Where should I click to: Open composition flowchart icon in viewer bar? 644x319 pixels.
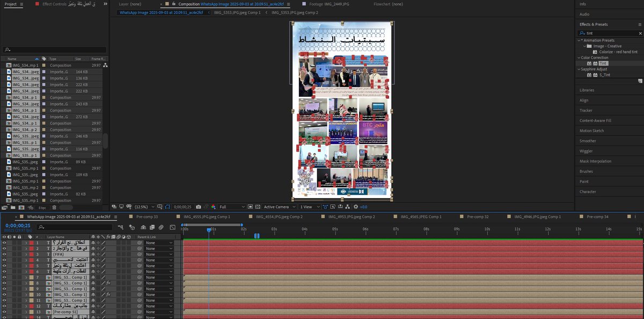(348, 207)
